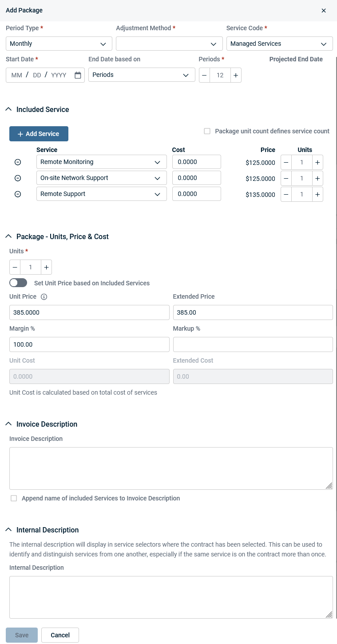
Task: Increase Periods with the plus icon
Action: pyautogui.click(x=236, y=75)
